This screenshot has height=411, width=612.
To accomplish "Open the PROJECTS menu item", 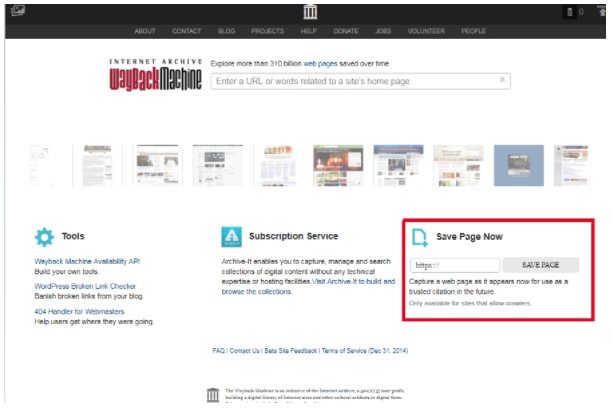I will [267, 31].
